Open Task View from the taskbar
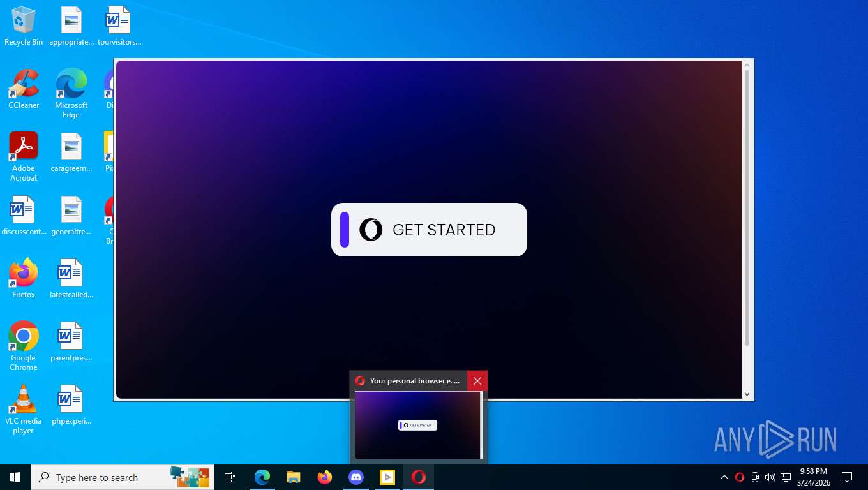This screenshot has width=868, height=490. click(x=230, y=477)
